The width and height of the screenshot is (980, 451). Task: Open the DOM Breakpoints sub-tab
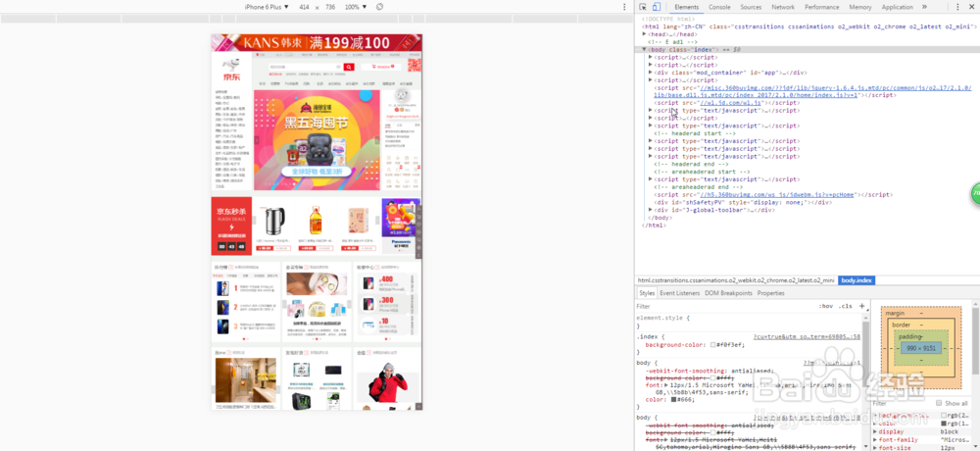(x=728, y=293)
